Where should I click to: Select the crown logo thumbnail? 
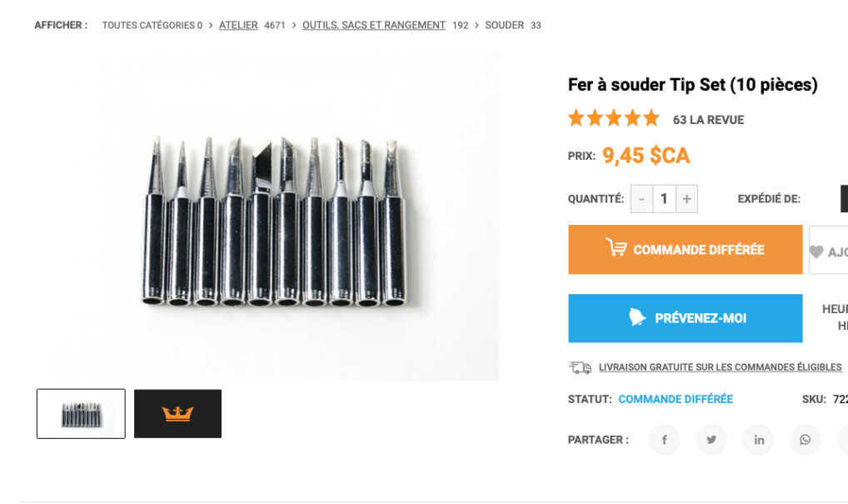178,414
